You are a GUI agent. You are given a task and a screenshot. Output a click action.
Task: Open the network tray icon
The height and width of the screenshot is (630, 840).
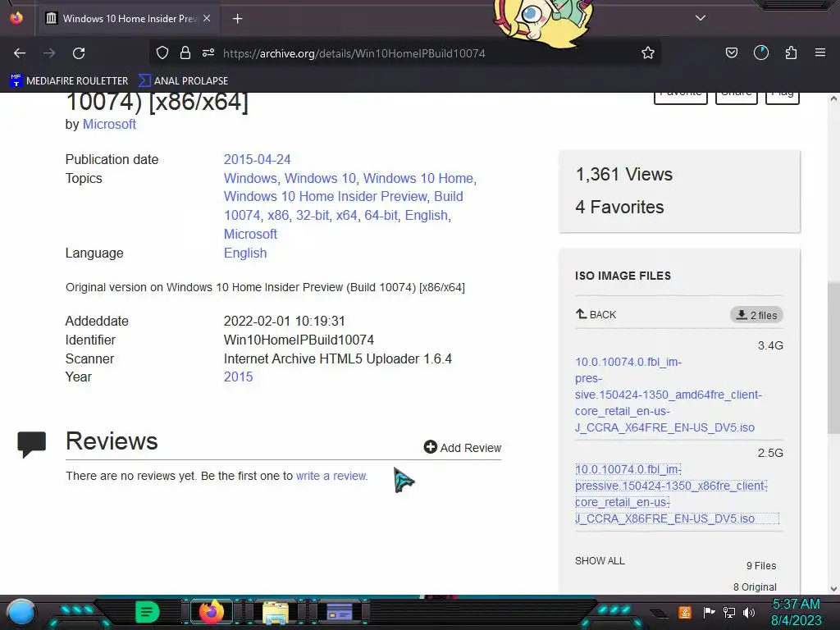[x=729, y=612]
